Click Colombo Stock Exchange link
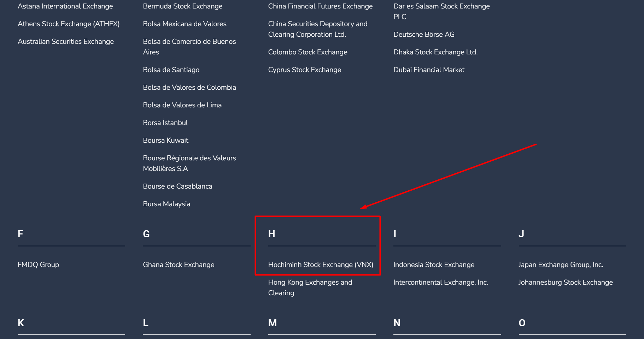Image resolution: width=644 pixels, height=339 pixels. 308,52
